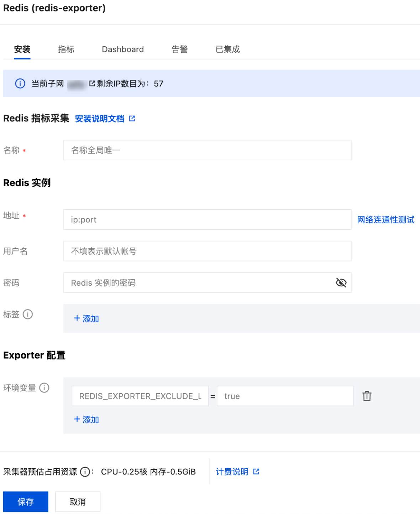Click the CPU-0.25核 内存-0.5GiB text
The height and width of the screenshot is (514, 420).
148,472
